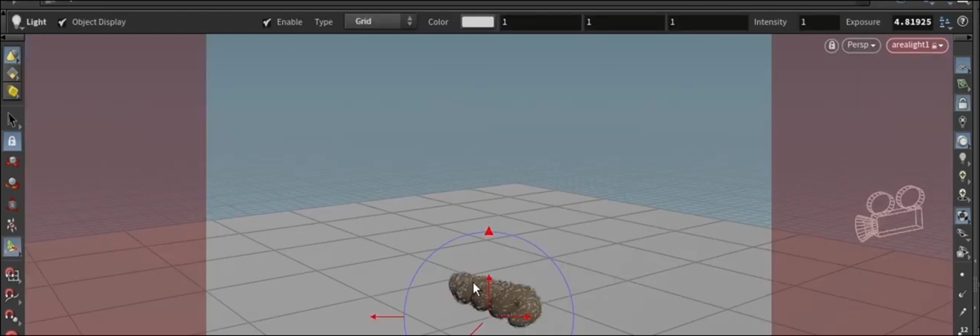
Task: Select the Move tool in left toolbar
Action: (12, 162)
